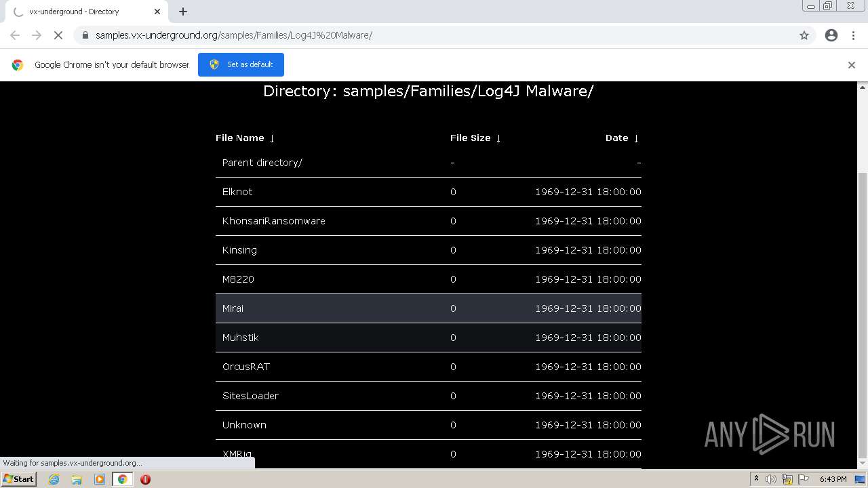Viewport: 868px width, 488px height.
Task: Click the Kinsing row file size
Action: click(x=453, y=250)
